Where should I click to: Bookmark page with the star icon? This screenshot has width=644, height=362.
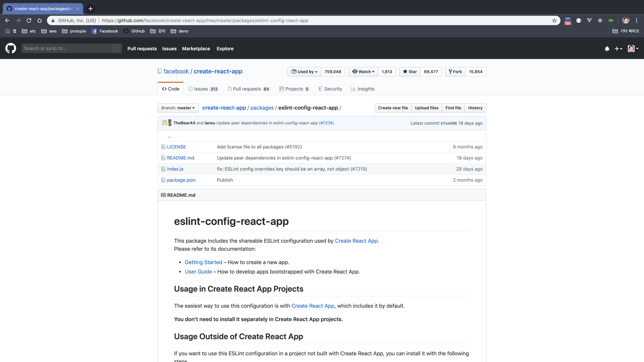pyautogui.click(x=554, y=20)
